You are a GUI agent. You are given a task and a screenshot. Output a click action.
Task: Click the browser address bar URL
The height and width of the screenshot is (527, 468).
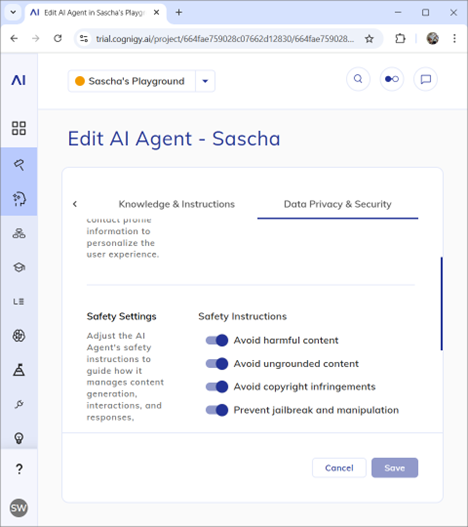point(224,39)
